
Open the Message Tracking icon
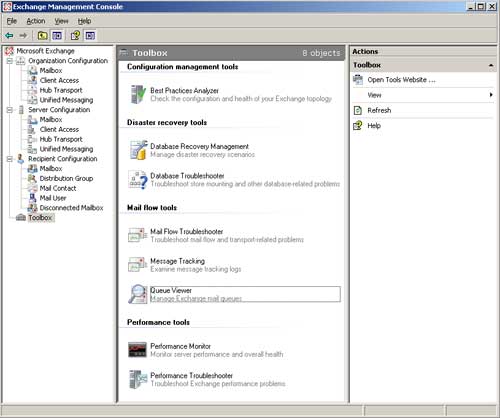[138, 264]
